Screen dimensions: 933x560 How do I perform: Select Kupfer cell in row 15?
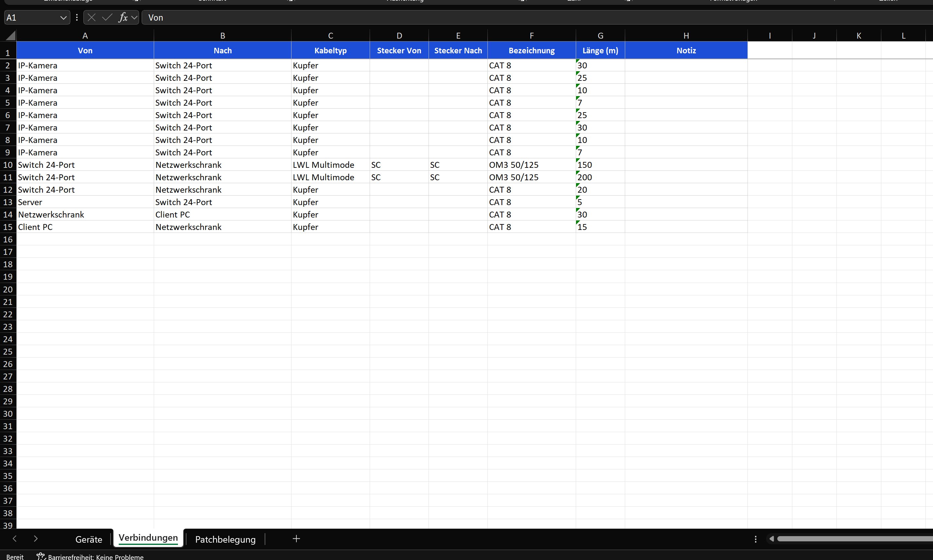(330, 227)
